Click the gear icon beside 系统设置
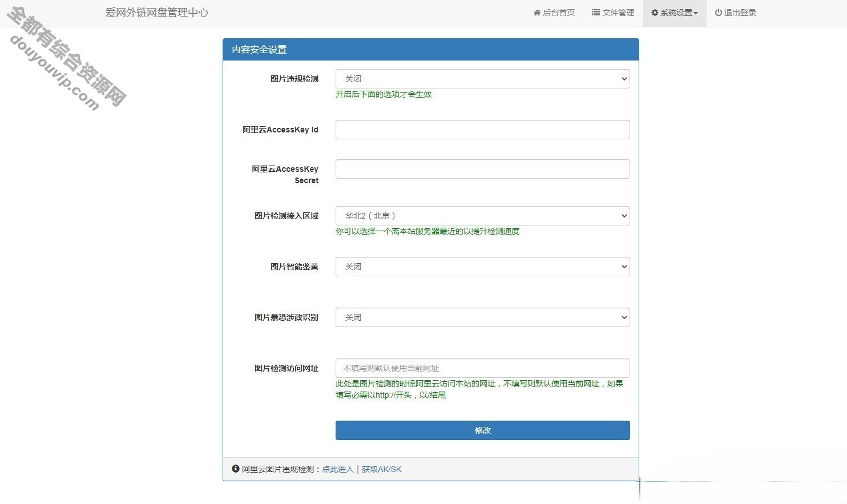 pos(655,13)
